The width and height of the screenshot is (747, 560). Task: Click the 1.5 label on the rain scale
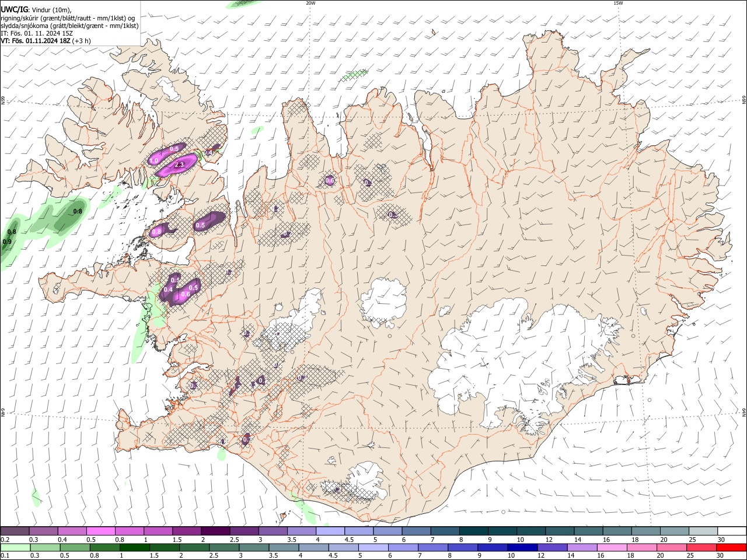coord(154,555)
